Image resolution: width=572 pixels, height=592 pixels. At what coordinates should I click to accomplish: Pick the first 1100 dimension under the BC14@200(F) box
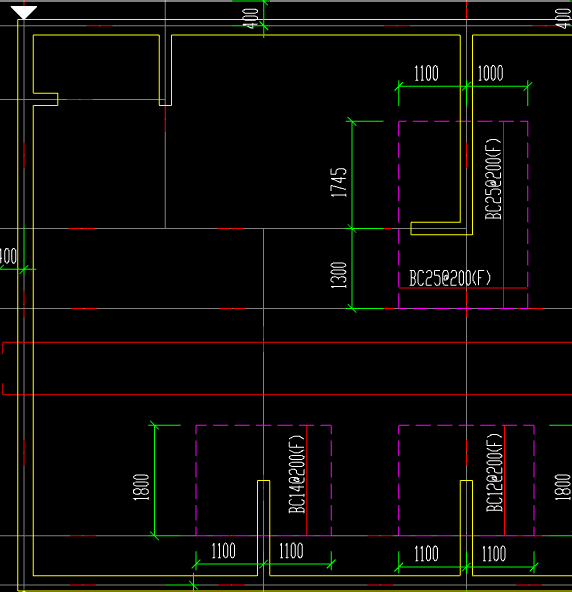click(x=224, y=551)
